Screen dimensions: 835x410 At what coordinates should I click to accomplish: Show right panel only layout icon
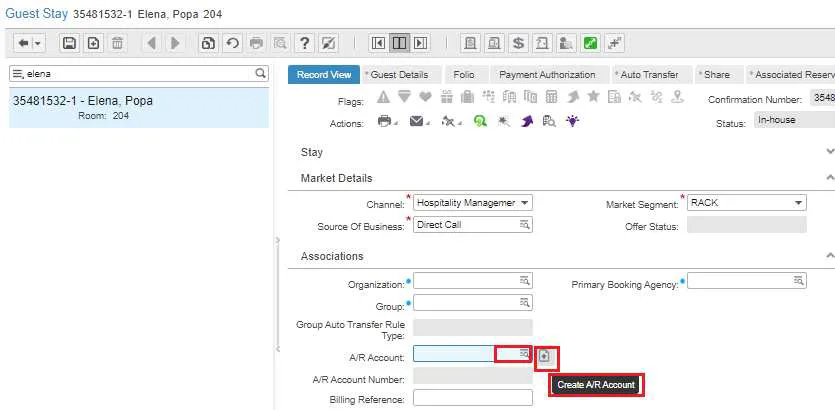pyautogui.click(x=421, y=43)
